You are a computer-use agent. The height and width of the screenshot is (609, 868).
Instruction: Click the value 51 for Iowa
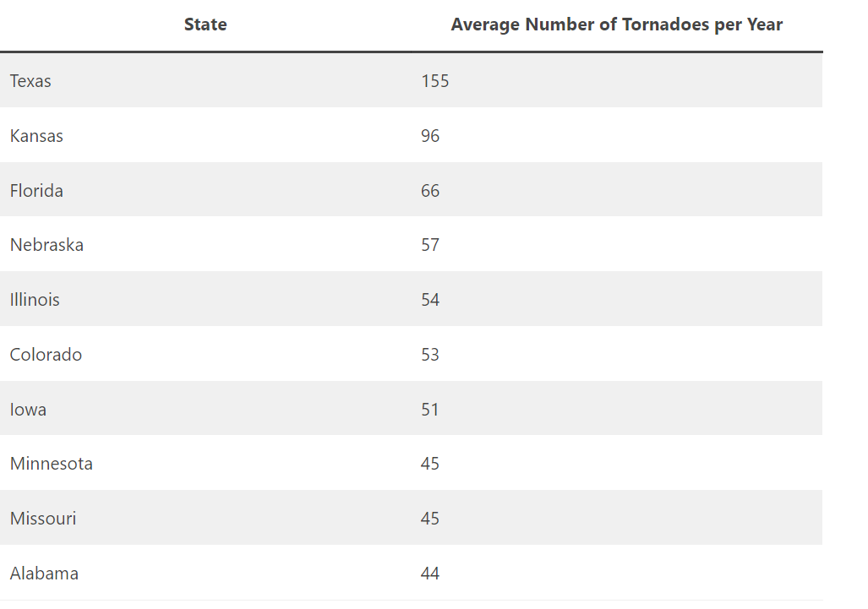click(x=430, y=410)
